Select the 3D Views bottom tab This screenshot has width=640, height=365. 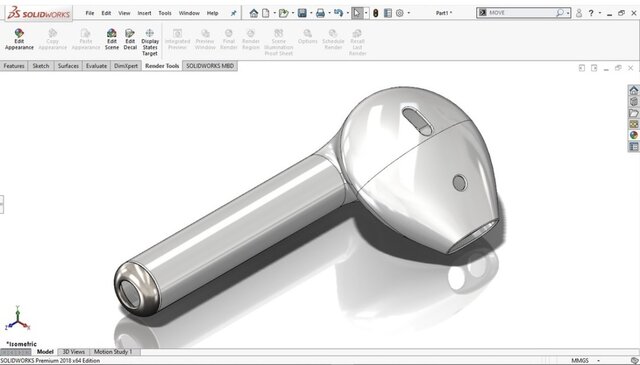point(73,352)
